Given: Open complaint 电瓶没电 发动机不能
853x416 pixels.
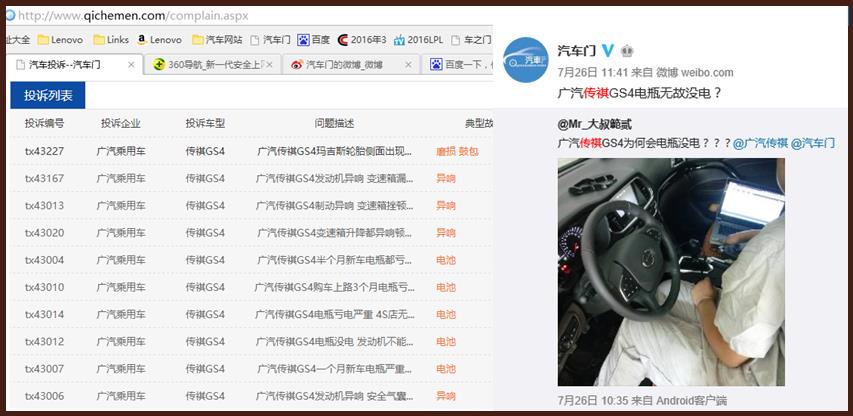Looking at the screenshot, I should [x=335, y=342].
